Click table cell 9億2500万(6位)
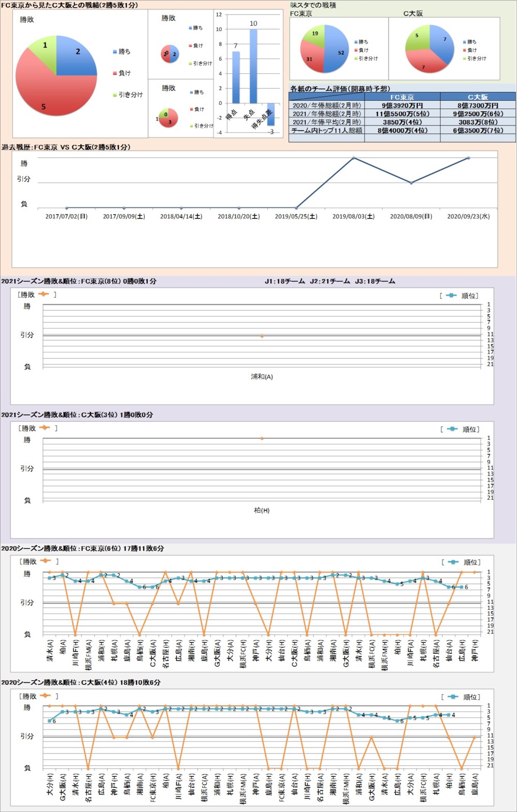517x812 pixels. coord(478,114)
